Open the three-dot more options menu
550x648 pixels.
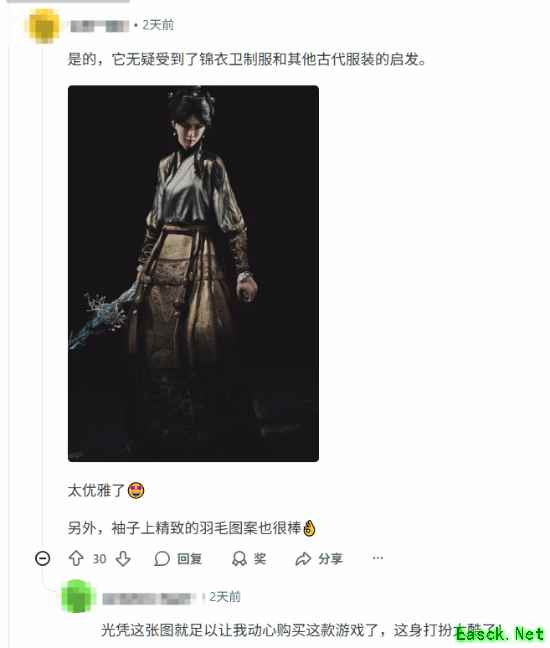coord(378,558)
